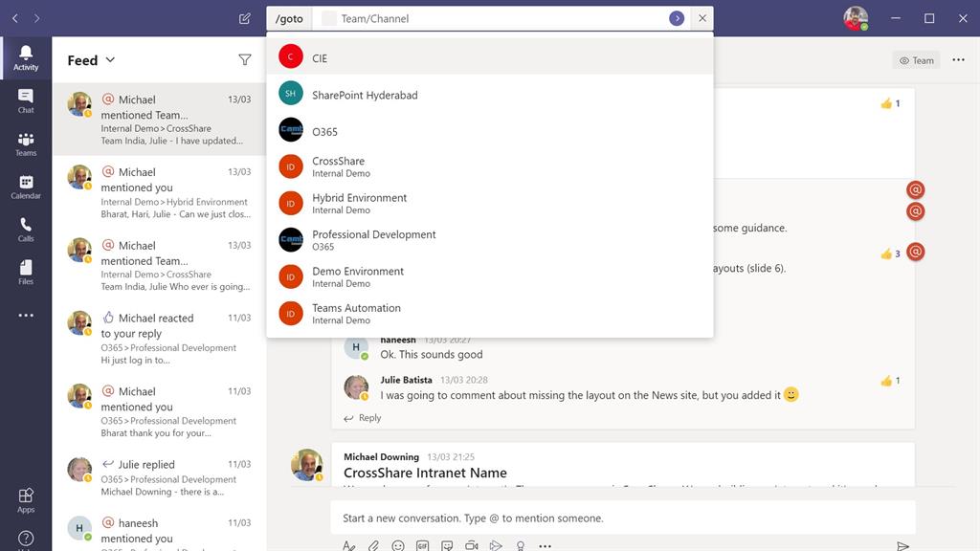The height and width of the screenshot is (551, 980).
Task: Go to Professional Development channel suggestion
Action: [x=489, y=240]
